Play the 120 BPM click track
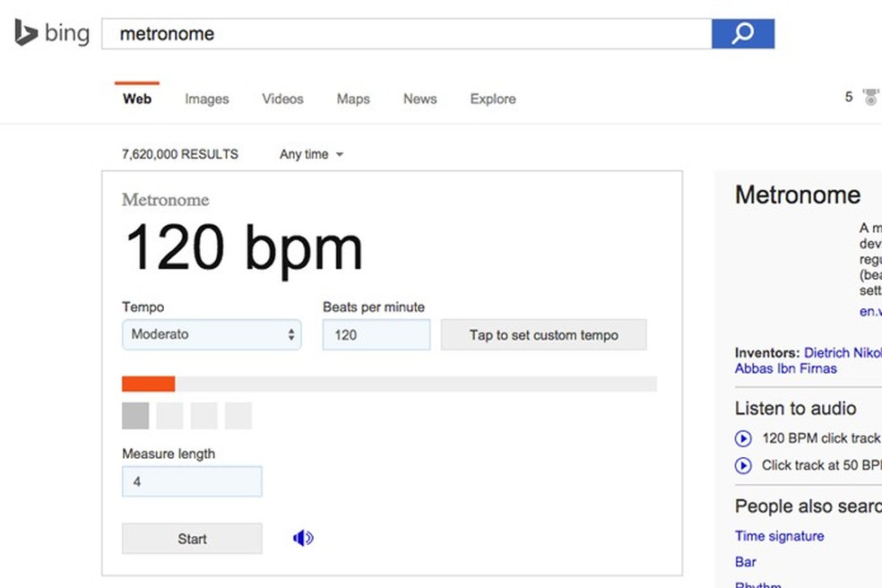This screenshot has height=588, width=882. point(743,438)
